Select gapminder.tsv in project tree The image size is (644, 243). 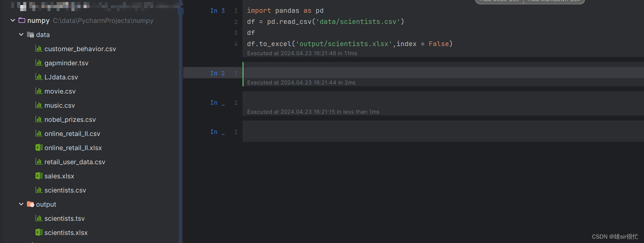coord(66,63)
